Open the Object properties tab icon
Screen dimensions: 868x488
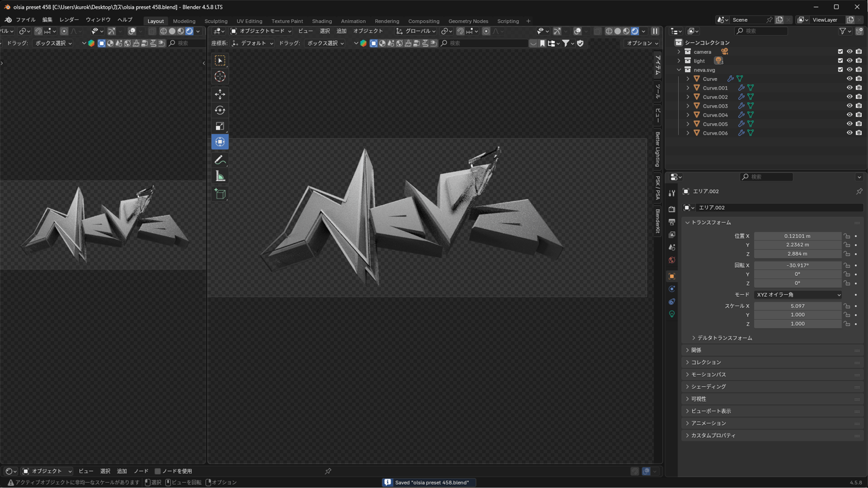(x=672, y=276)
